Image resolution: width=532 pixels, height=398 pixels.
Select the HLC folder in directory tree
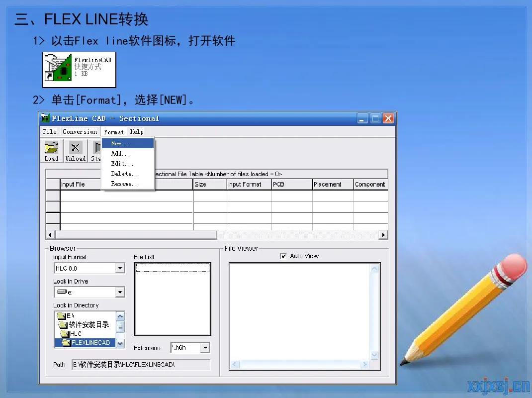point(71,333)
